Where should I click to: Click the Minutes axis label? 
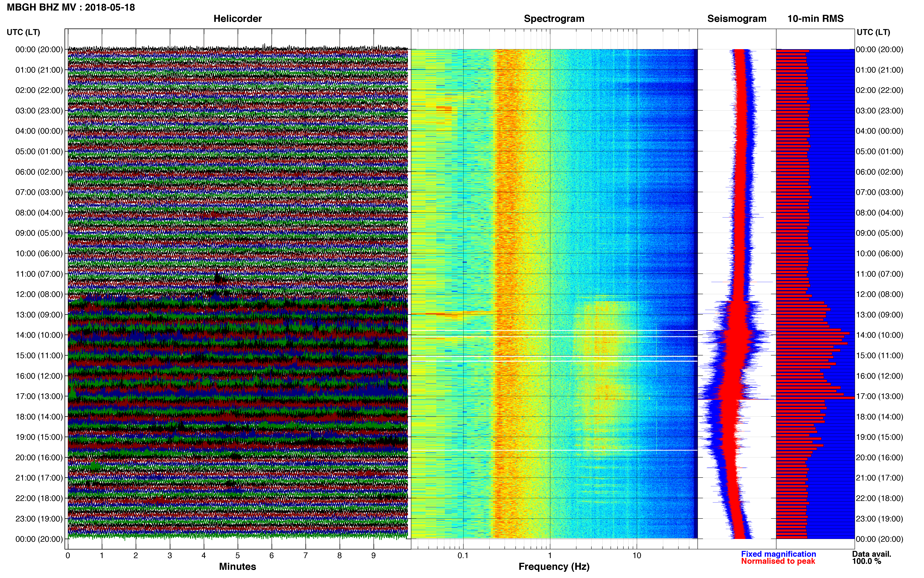[x=238, y=566]
